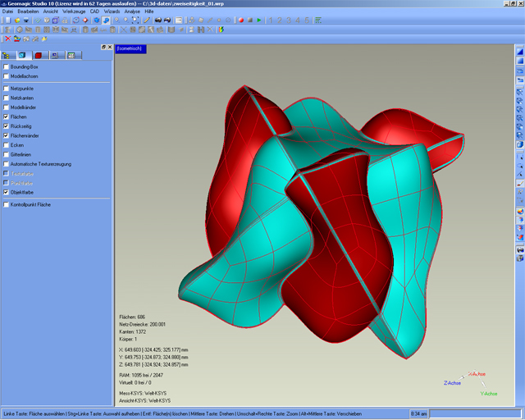This screenshot has width=525, height=420.
Task: Uncheck the Flächenränder checkbox
Action: tap(6, 135)
